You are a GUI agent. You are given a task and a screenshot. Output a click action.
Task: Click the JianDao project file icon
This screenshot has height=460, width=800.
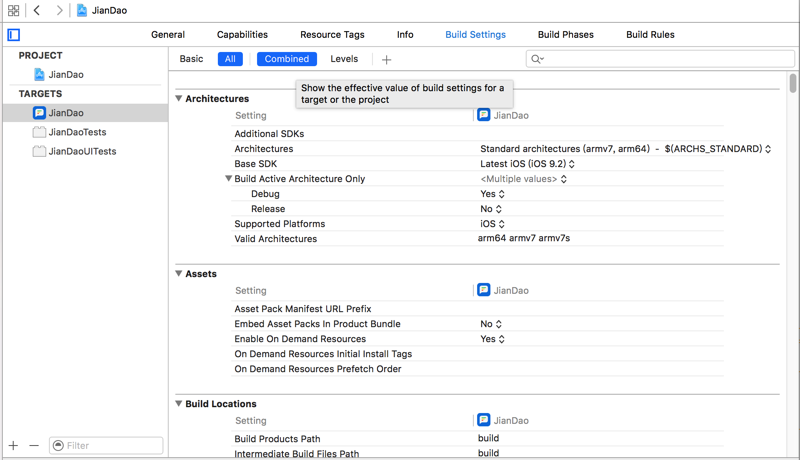click(39, 75)
